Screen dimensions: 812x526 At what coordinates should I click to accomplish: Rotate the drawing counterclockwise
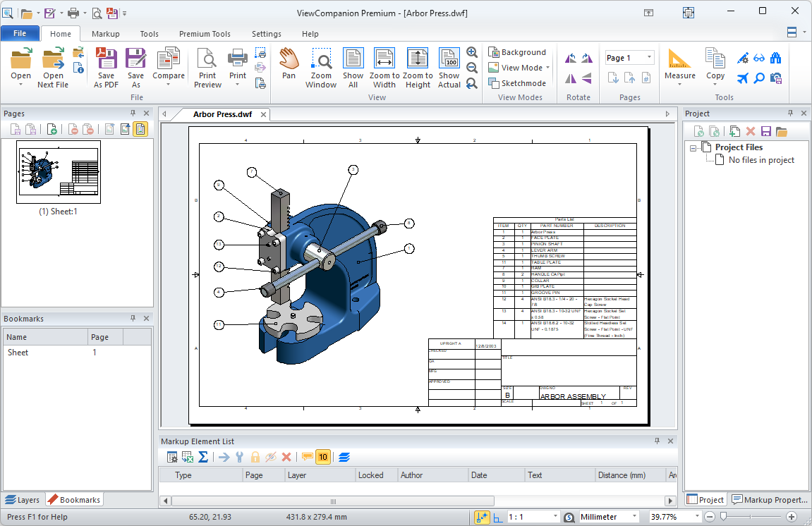[570, 58]
